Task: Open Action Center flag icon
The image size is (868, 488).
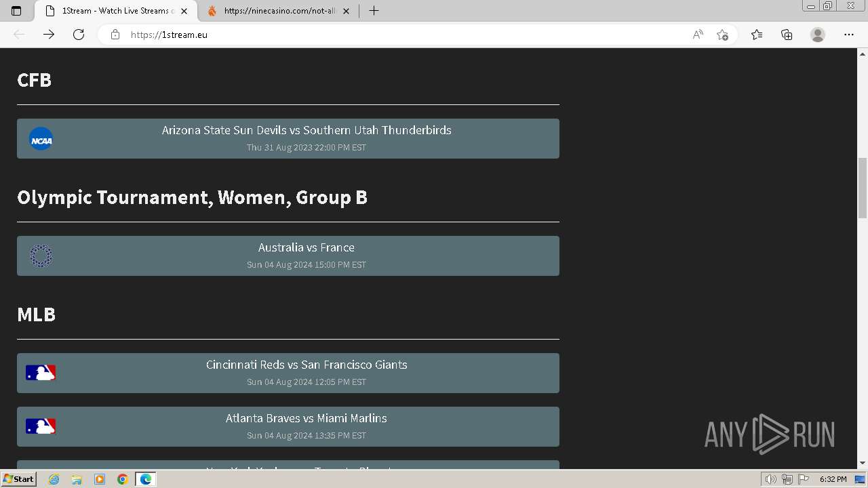Action: click(x=804, y=479)
